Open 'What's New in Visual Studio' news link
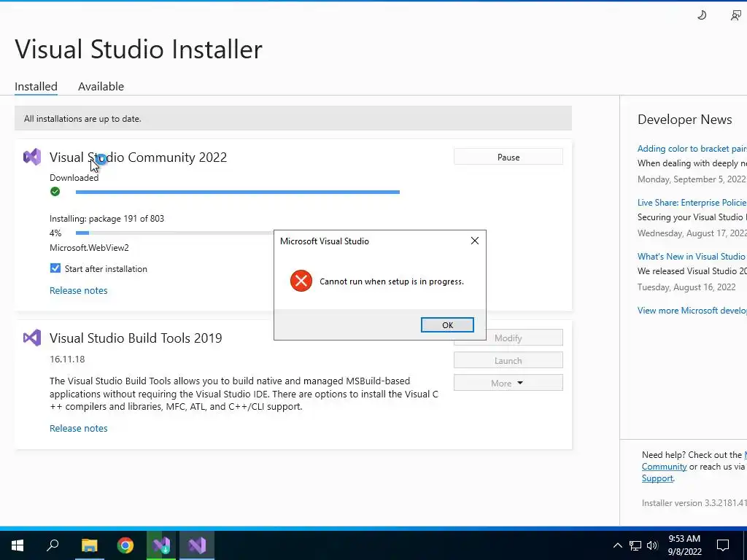This screenshot has width=747, height=560. point(692,256)
